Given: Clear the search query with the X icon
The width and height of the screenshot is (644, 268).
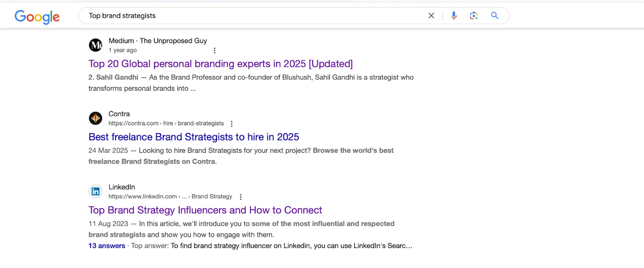Looking at the screenshot, I should pos(431,16).
